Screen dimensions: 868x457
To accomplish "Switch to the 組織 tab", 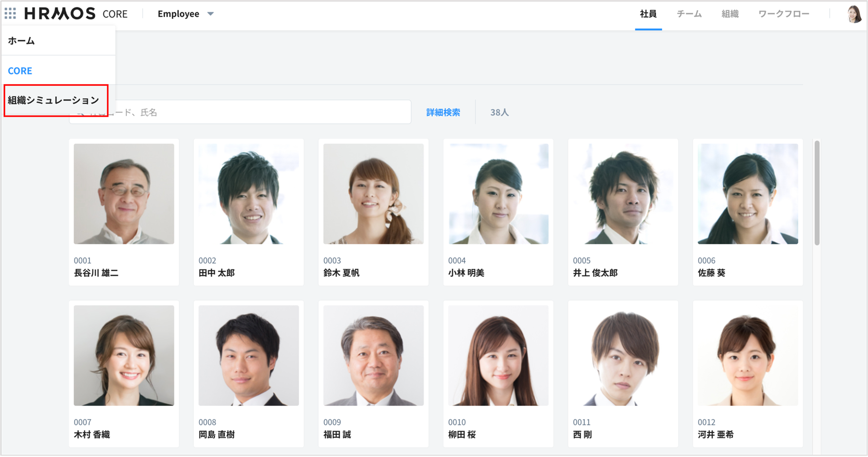I will (730, 14).
